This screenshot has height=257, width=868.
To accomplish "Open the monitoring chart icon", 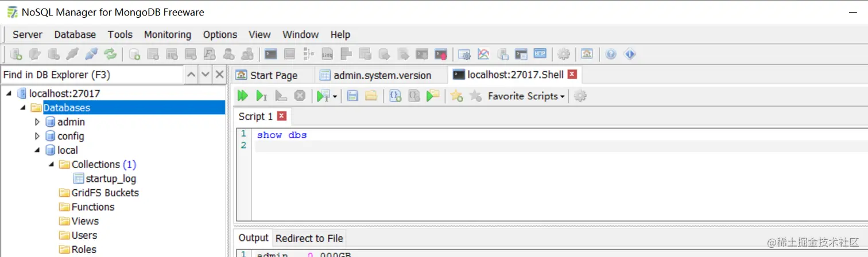I will click(x=483, y=54).
